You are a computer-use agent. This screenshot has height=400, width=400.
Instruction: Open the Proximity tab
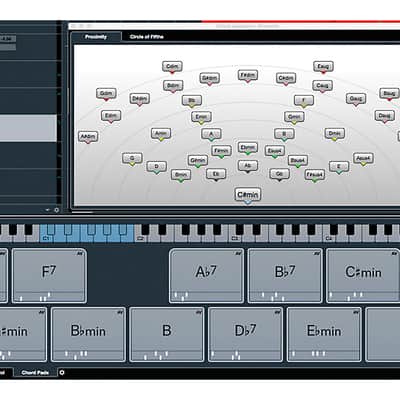point(96,37)
